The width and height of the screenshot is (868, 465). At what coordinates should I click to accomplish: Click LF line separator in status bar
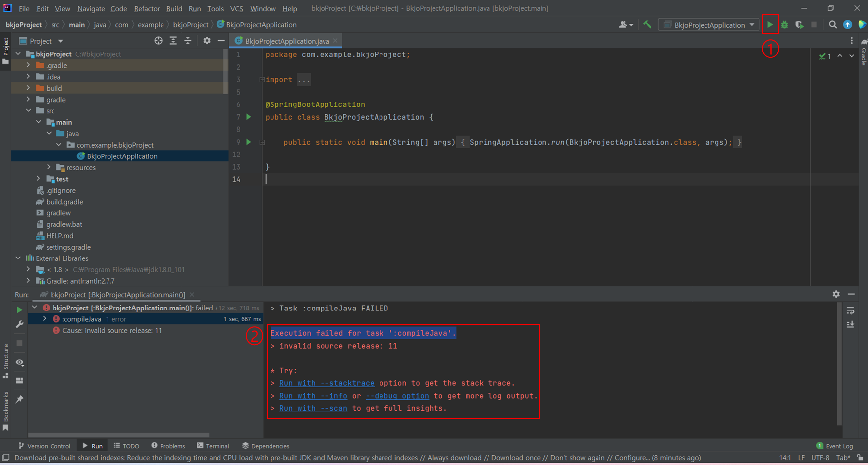tap(801, 458)
